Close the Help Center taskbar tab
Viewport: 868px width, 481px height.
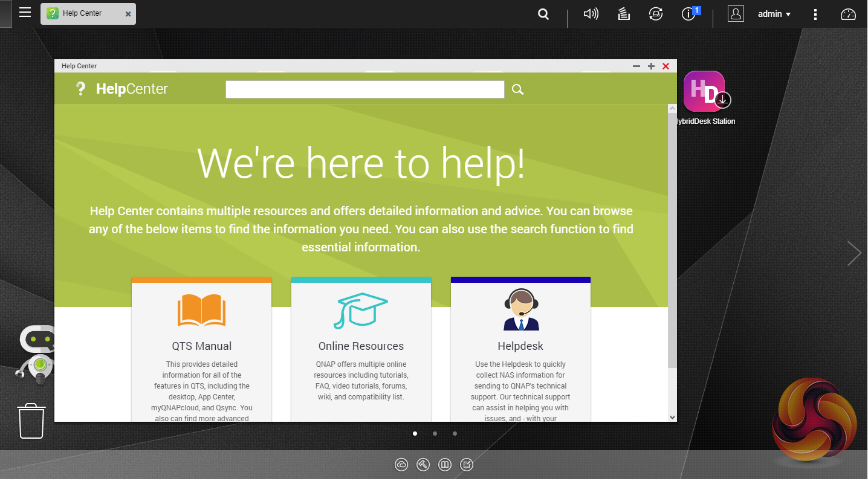point(128,13)
